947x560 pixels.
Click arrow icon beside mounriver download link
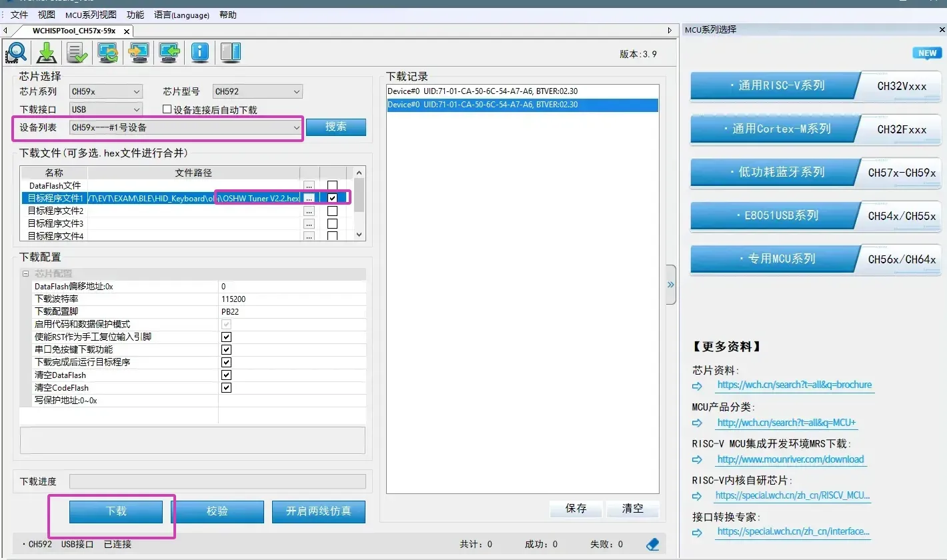698,459
